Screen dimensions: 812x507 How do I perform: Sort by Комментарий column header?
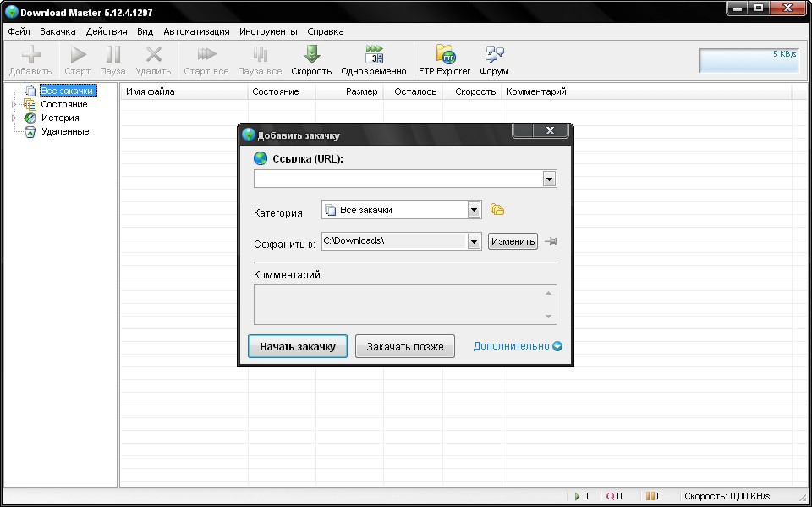coord(647,91)
